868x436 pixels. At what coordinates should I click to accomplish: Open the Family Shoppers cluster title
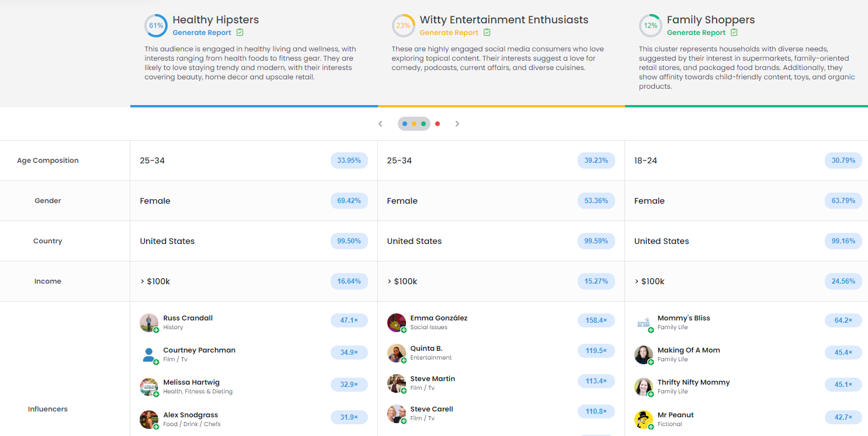coord(710,20)
